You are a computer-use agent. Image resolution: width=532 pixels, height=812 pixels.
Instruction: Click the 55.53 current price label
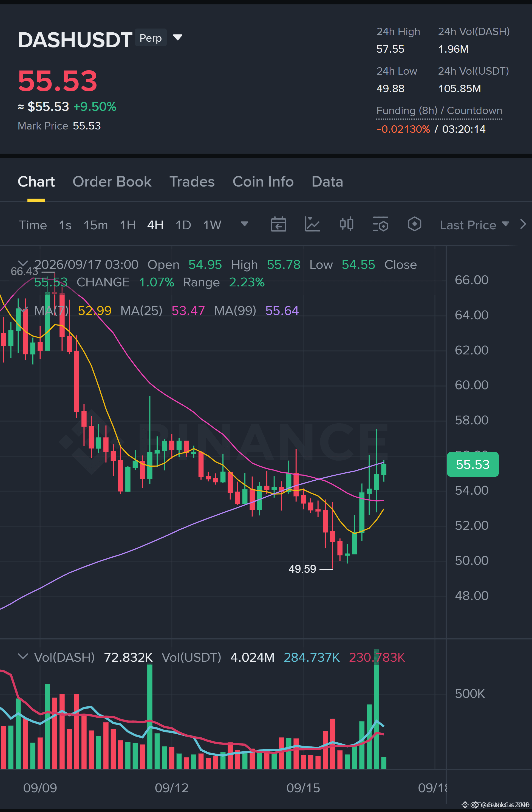(473, 464)
